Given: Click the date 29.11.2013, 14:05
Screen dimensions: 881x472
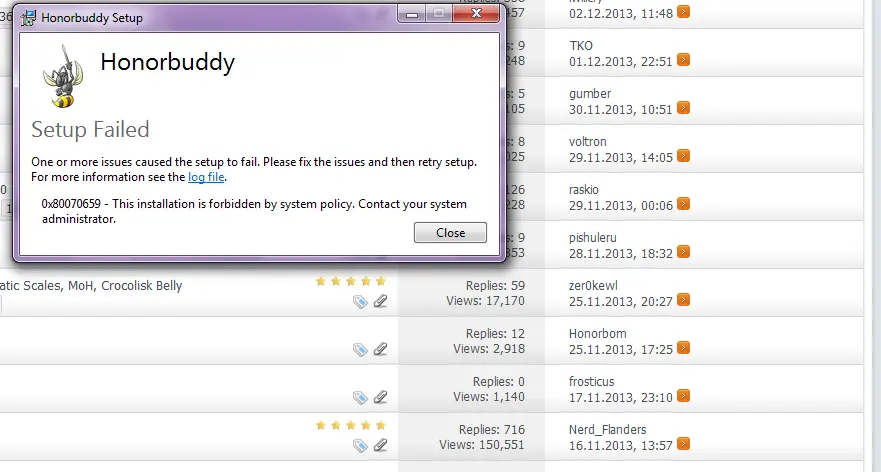Looking at the screenshot, I should click(x=620, y=157).
